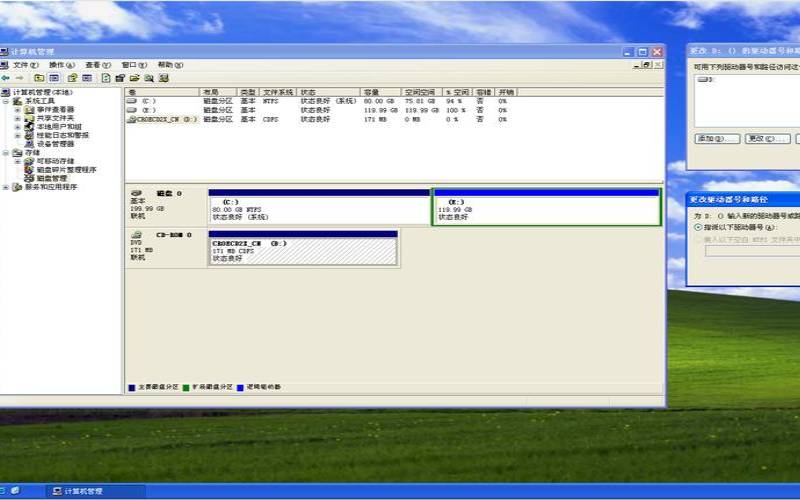The width and height of the screenshot is (800, 500).
Task: Select the CROBCD2X_CN (D:) CDFS block
Action: [303, 248]
